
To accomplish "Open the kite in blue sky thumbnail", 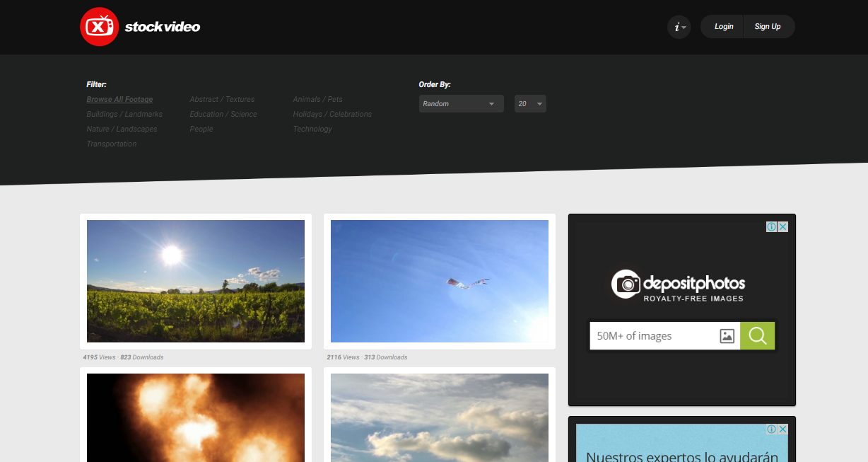I will [x=440, y=281].
